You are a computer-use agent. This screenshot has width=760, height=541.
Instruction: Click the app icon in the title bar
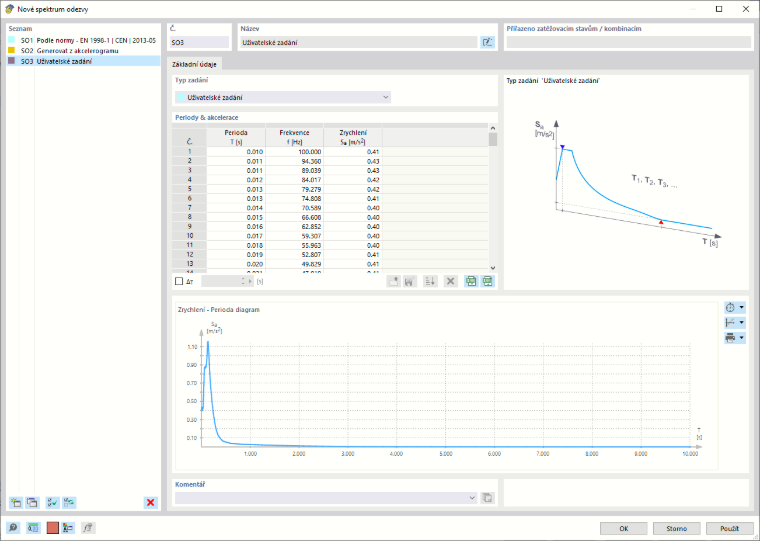tap(9, 9)
